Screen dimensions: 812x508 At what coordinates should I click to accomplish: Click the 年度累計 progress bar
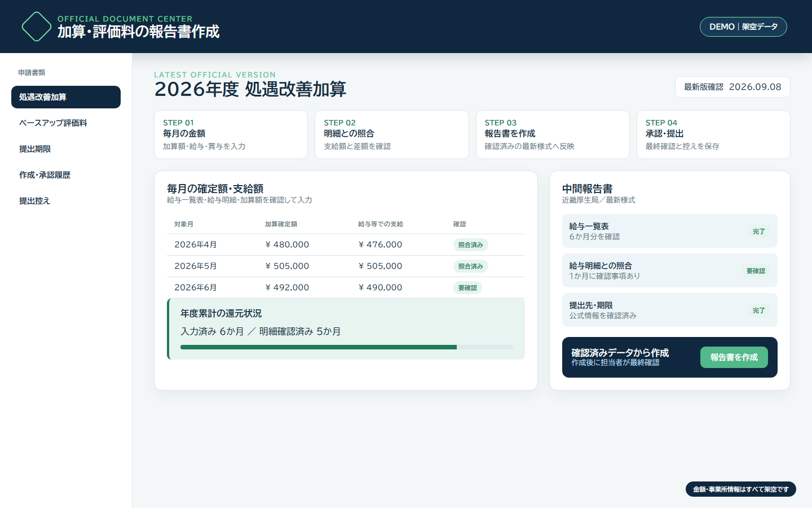click(x=347, y=347)
